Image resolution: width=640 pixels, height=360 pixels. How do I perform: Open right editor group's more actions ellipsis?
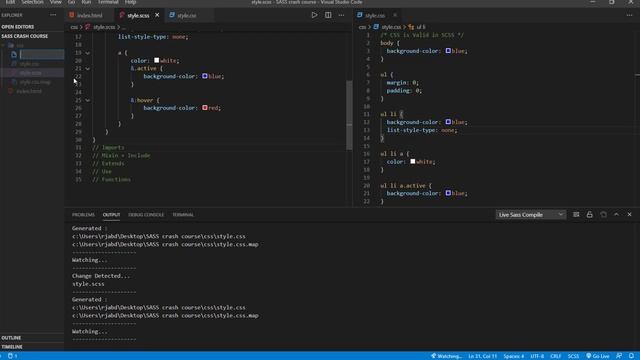click(629, 15)
